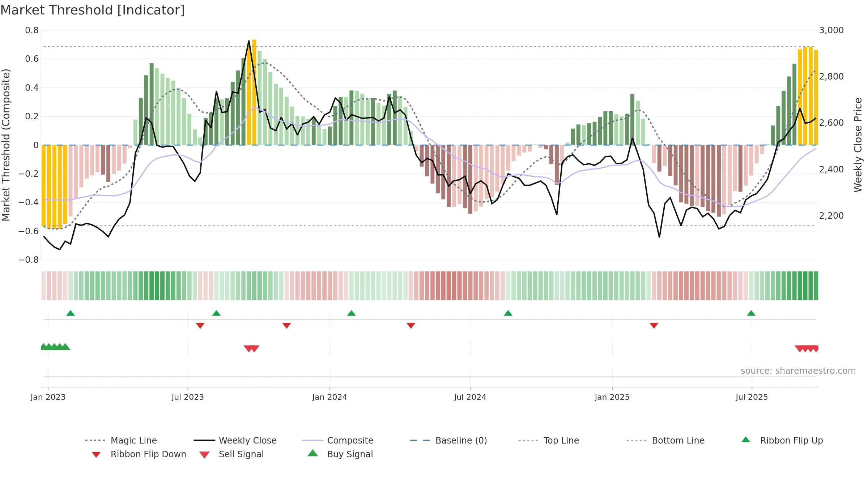Screen dimensions: 868x488
Task: Click the orange bars at the chart's right edge
Action: coord(808,96)
